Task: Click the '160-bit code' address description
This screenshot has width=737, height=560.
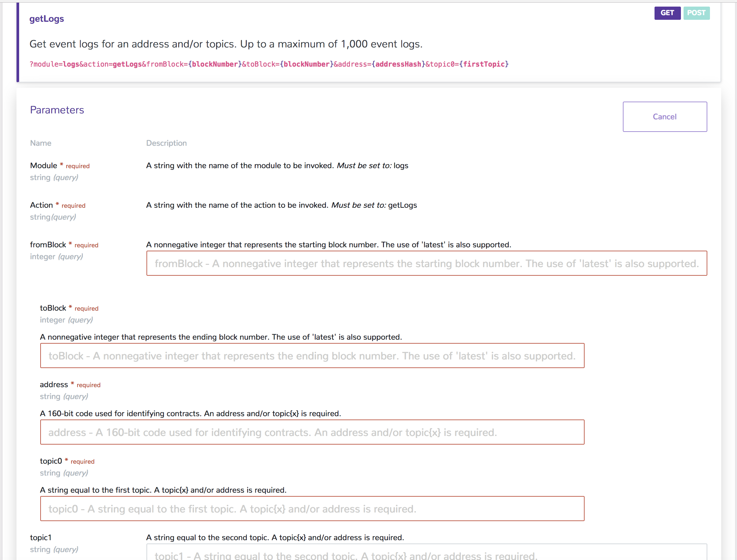Action: [x=190, y=414]
